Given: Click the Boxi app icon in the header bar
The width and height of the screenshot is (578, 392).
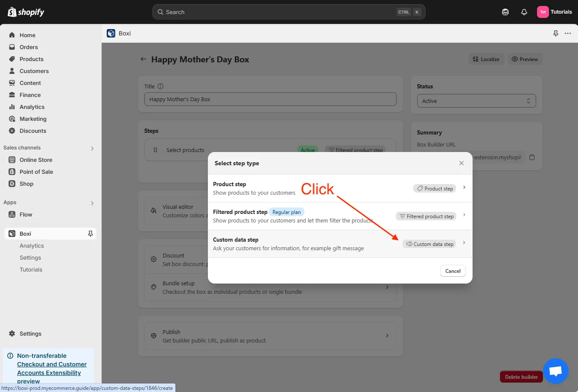Looking at the screenshot, I should (111, 33).
